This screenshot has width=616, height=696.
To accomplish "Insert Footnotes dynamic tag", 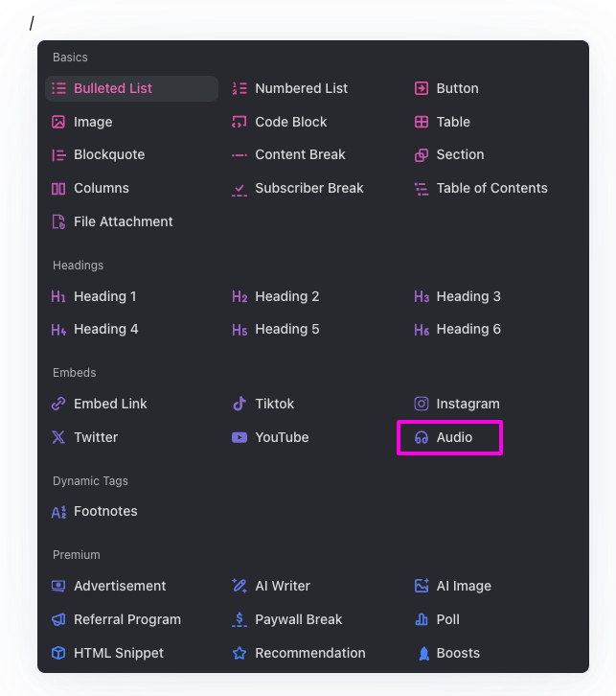I will click(105, 511).
